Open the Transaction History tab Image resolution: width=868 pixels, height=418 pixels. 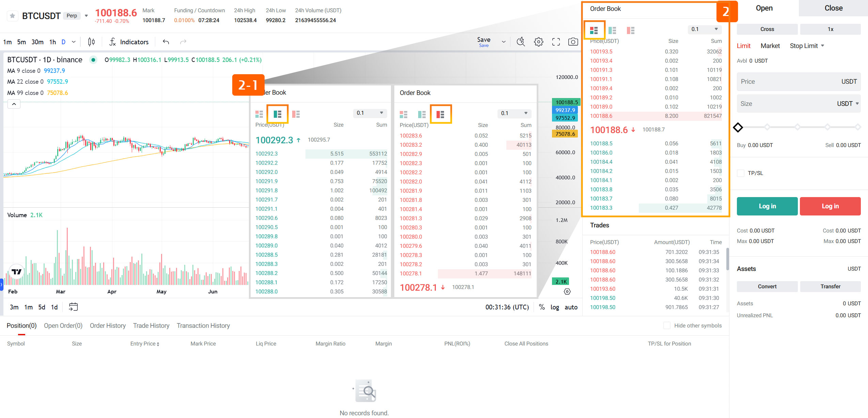pos(203,325)
